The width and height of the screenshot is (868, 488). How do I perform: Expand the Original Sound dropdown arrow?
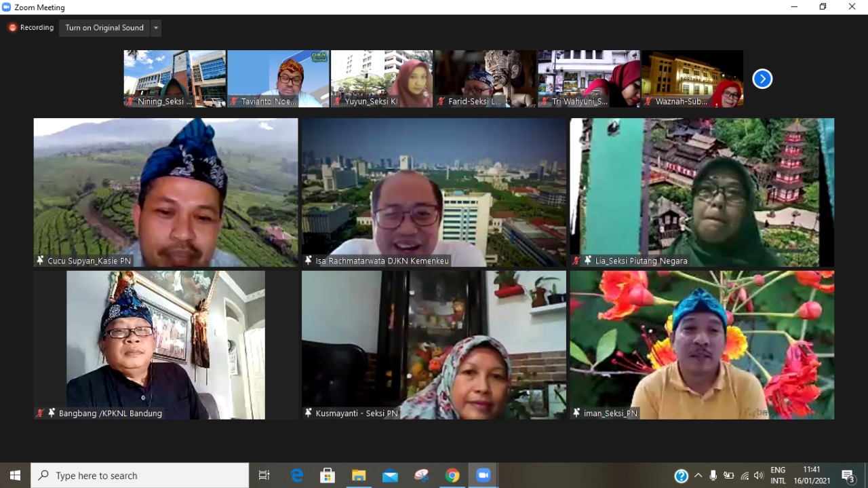coord(156,28)
